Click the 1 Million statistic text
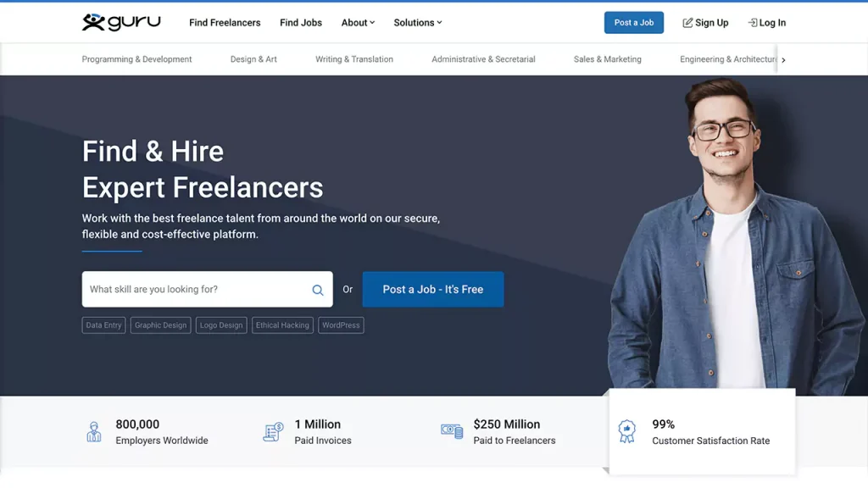 pyautogui.click(x=317, y=424)
